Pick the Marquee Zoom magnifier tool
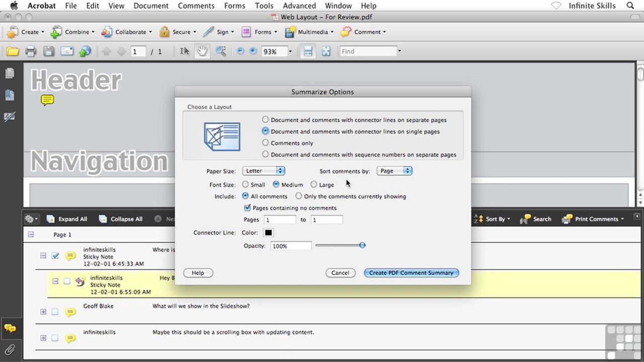The width and height of the screenshot is (644, 362). 221,51
